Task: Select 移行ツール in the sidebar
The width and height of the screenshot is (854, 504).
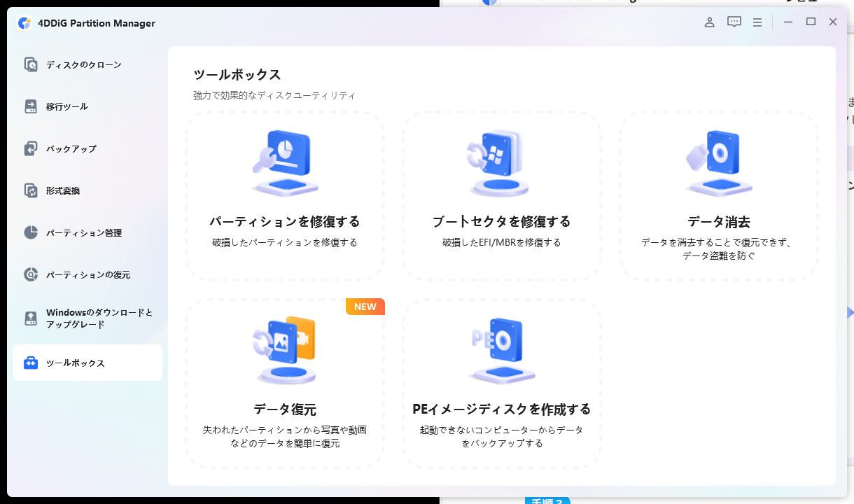Action: [x=87, y=107]
